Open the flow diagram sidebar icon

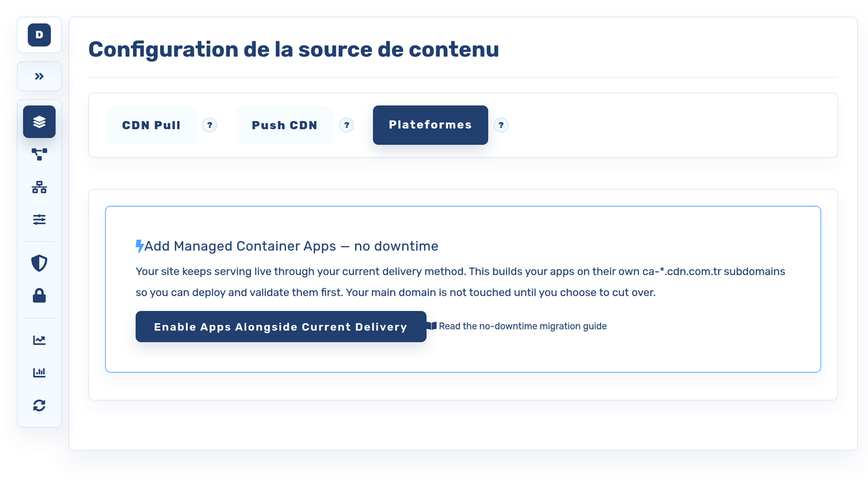(x=39, y=155)
